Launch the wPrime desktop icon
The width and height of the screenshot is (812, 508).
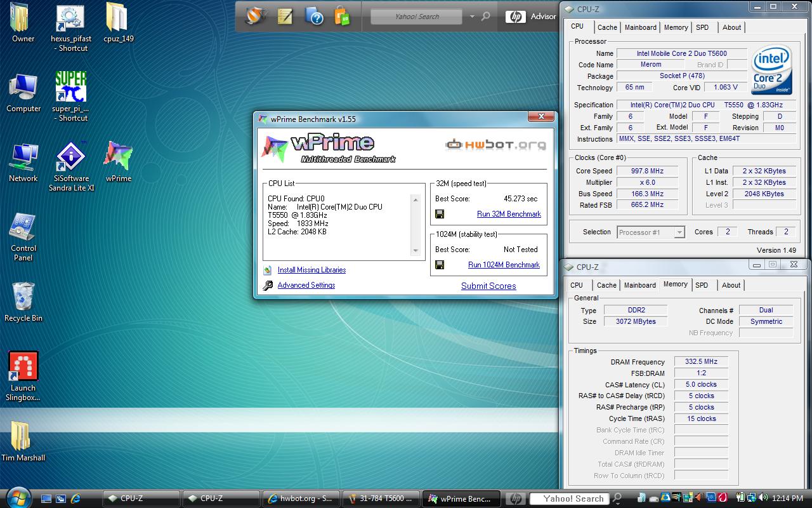coord(118,157)
